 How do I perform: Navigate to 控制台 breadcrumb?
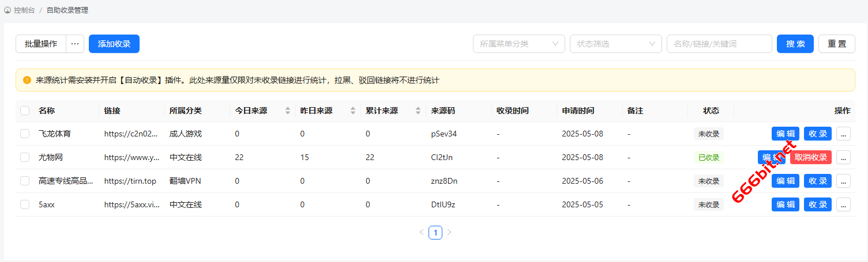pyautogui.click(x=24, y=10)
